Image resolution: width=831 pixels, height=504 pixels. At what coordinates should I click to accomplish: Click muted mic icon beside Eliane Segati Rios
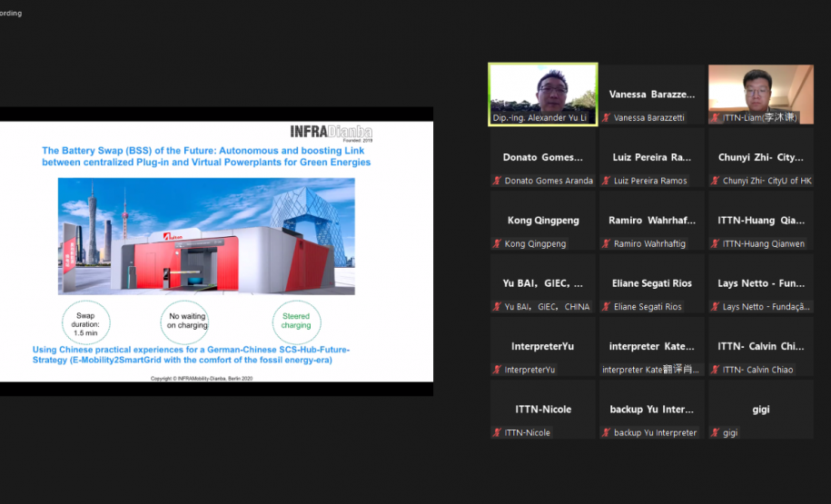[606, 307]
